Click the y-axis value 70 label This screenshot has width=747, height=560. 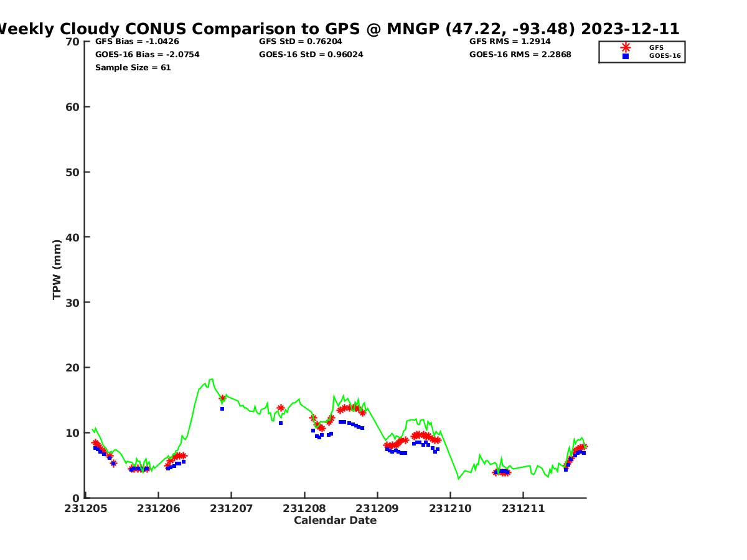73,42
